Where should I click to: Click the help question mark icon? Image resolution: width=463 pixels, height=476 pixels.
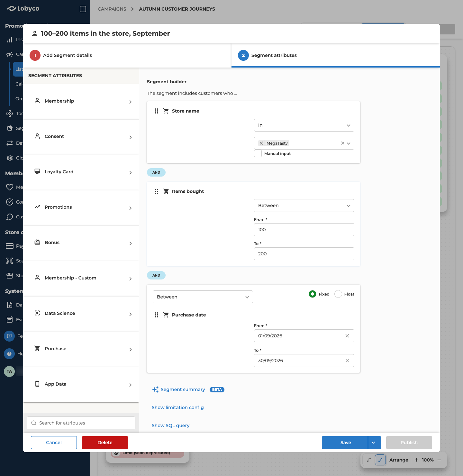point(9,354)
